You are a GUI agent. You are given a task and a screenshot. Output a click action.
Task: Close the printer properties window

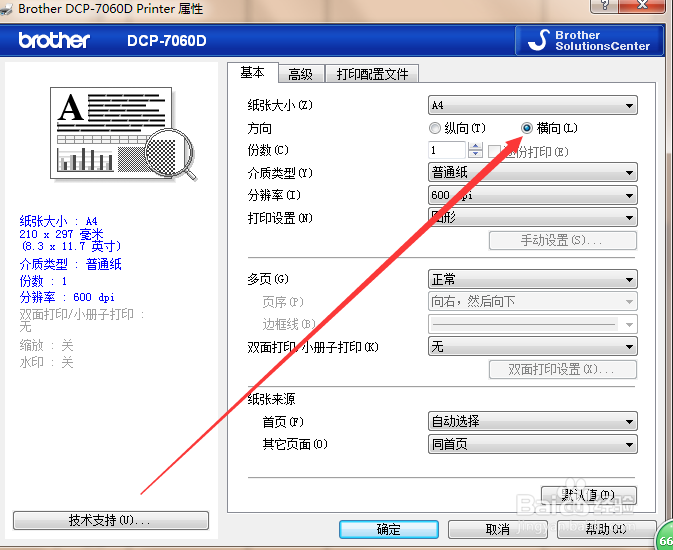(x=643, y=6)
